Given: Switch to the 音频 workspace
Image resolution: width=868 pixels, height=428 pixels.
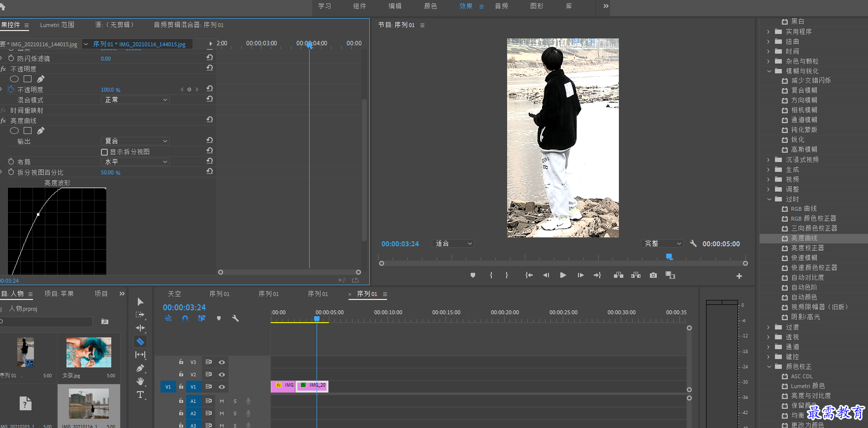Looking at the screenshot, I should tap(501, 6).
